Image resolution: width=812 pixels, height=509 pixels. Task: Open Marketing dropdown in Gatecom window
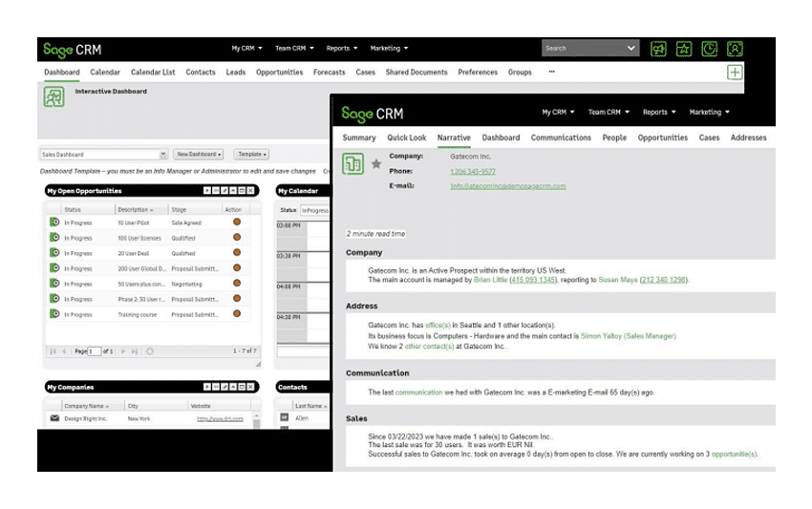pos(709,112)
